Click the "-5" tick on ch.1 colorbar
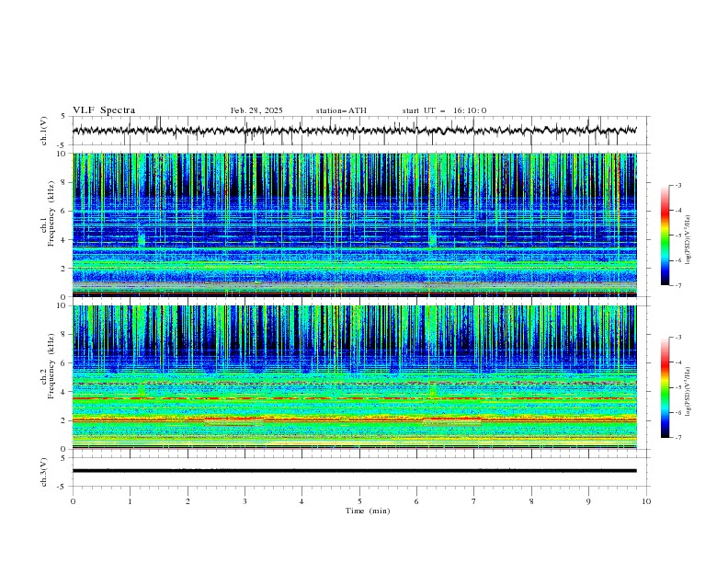Image resolution: width=728 pixels, height=563 pixels. pyautogui.click(x=677, y=236)
